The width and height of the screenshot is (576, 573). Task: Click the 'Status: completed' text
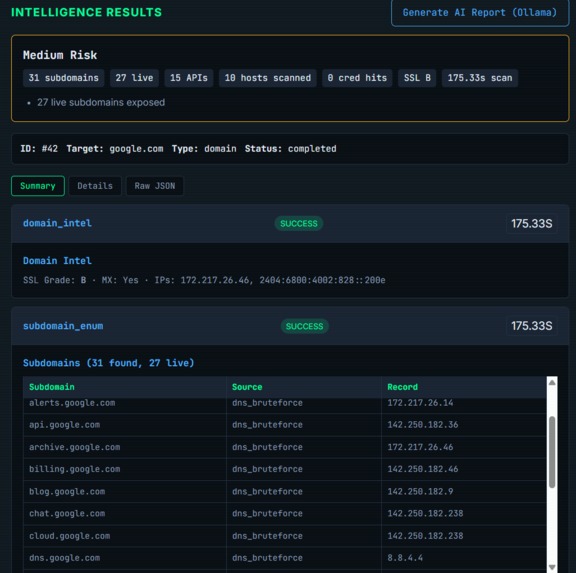click(x=291, y=149)
